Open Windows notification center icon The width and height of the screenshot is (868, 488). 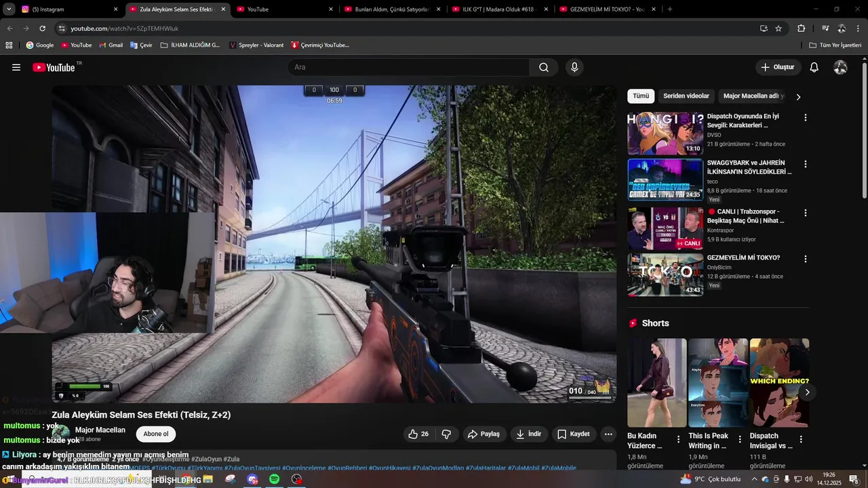tap(854, 479)
